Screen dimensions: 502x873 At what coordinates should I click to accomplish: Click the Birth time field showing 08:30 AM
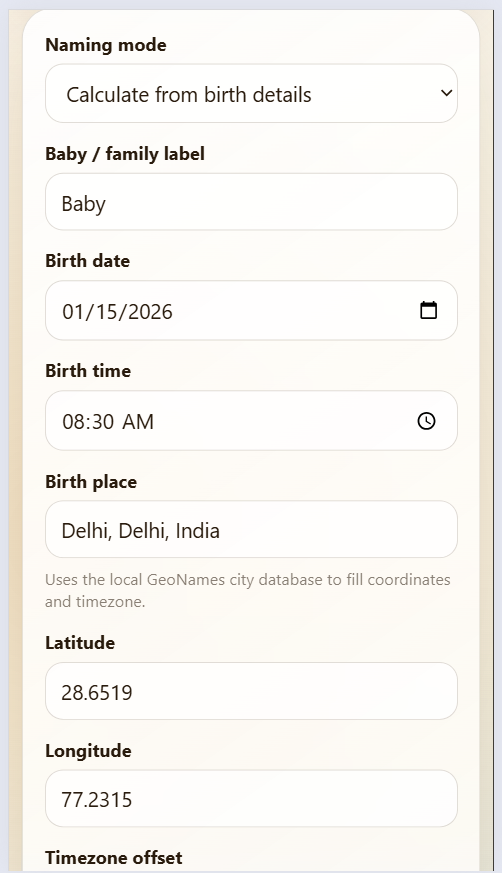click(x=251, y=421)
